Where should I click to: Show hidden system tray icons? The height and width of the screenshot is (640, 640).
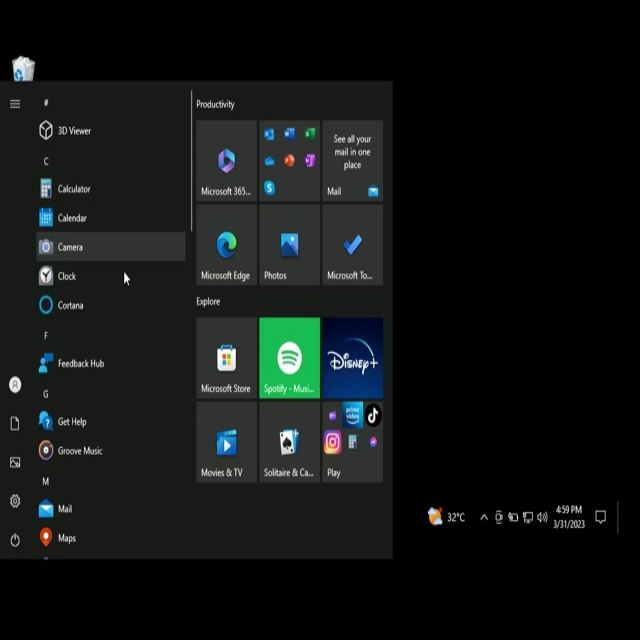484,517
